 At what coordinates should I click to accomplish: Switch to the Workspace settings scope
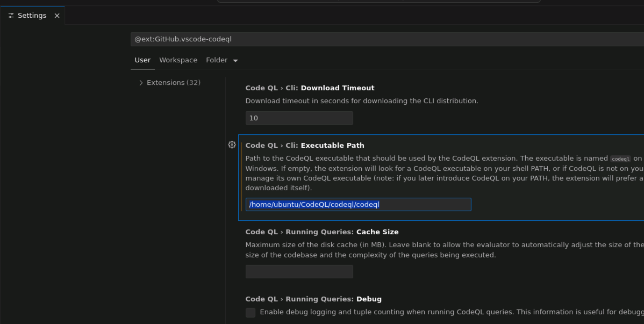click(x=178, y=60)
